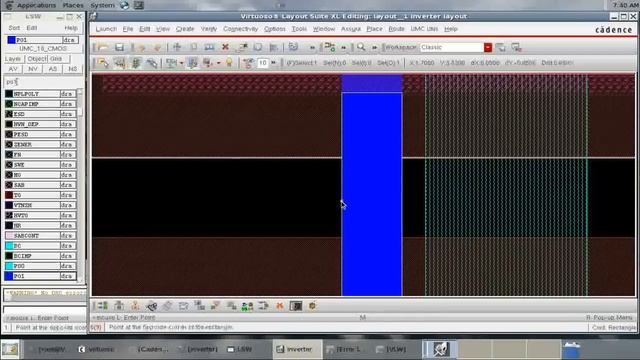Expand overflow arrows left of the magnifier icon
640x360 pixels.
pyautogui.click(x=344, y=47)
